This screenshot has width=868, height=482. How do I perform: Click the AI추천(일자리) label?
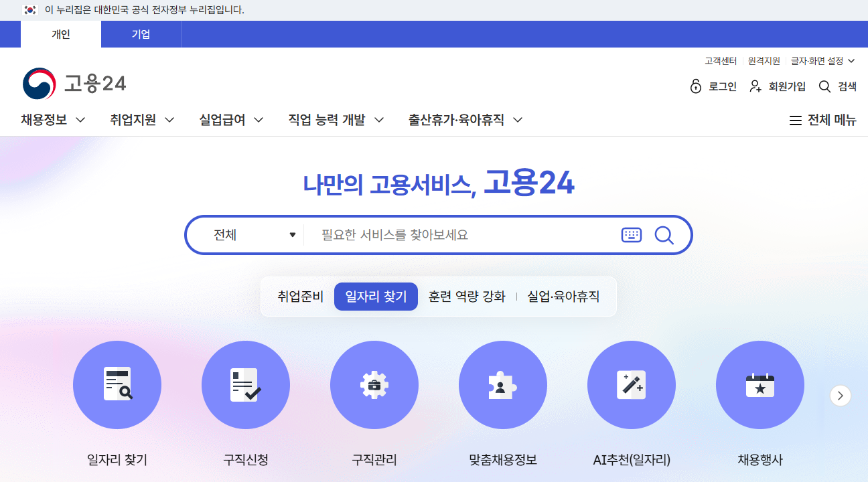632,460
